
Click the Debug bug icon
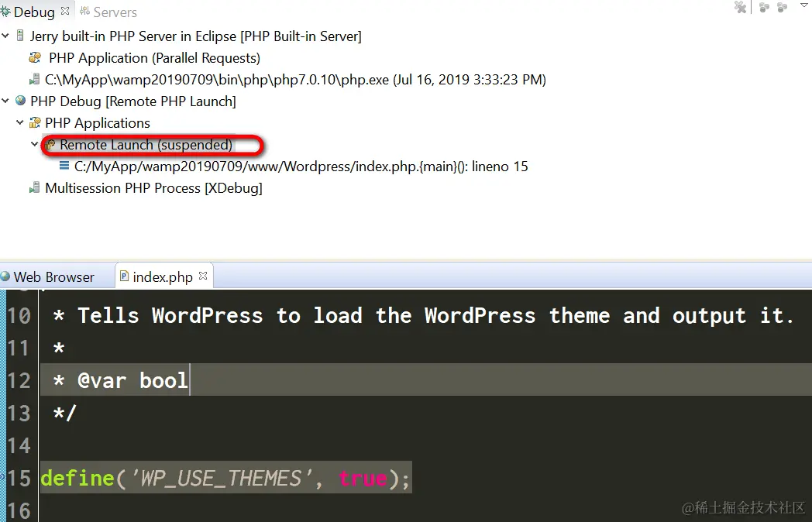pyautogui.click(x=5, y=12)
